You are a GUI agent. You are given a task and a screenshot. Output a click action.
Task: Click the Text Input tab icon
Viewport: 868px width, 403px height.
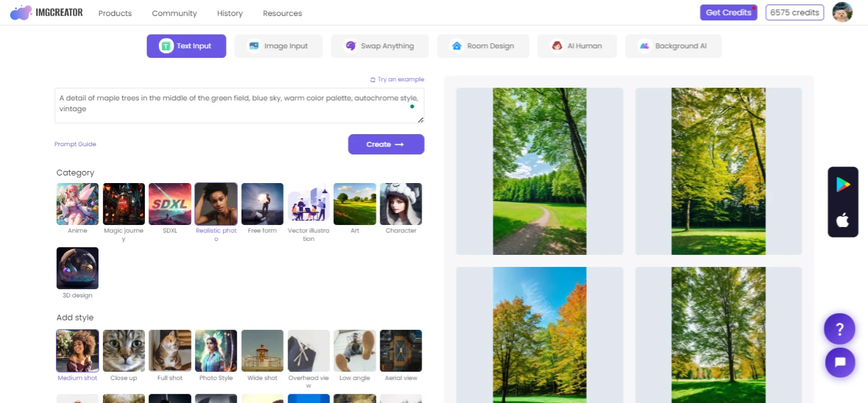tap(166, 46)
